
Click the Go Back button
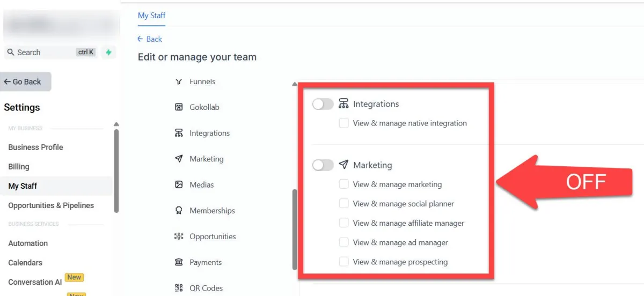(x=25, y=82)
